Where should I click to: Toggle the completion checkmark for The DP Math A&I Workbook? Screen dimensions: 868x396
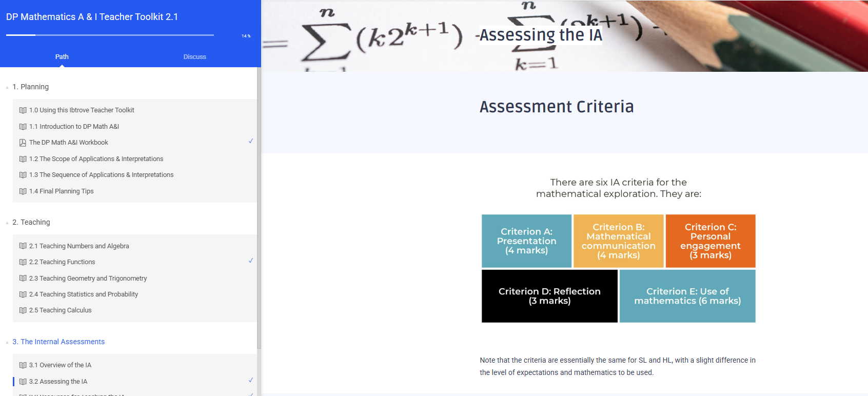coord(251,141)
